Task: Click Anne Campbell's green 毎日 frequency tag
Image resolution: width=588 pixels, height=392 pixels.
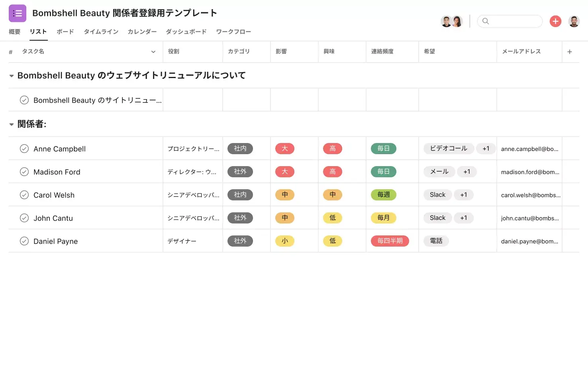Action: tap(384, 149)
